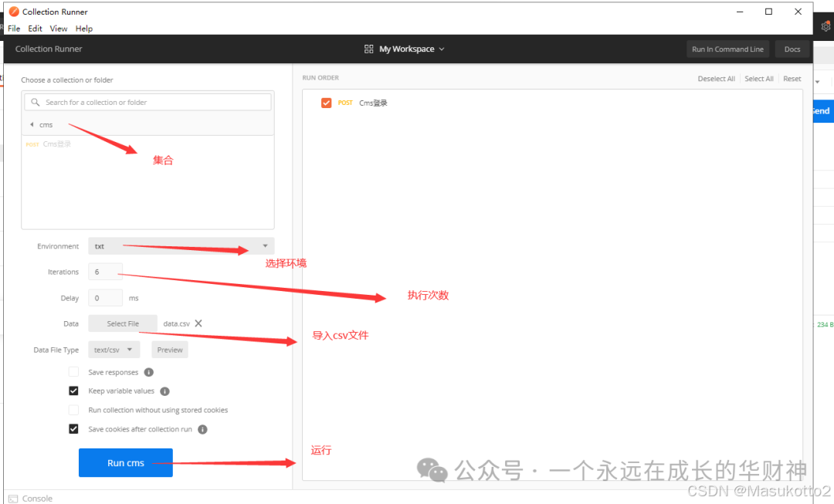This screenshot has height=504, width=834.
Task: Click Select File button
Action: pyautogui.click(x=123, y=323)
